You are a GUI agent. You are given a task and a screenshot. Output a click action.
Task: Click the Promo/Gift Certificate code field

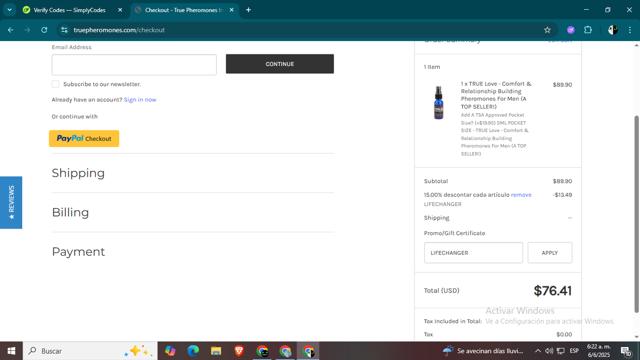click(473, 253)
